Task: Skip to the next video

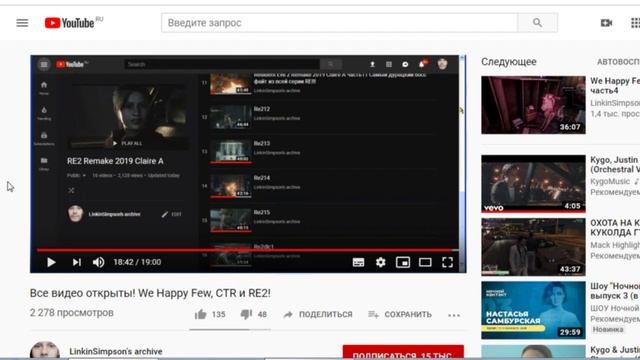Action: 77,262
